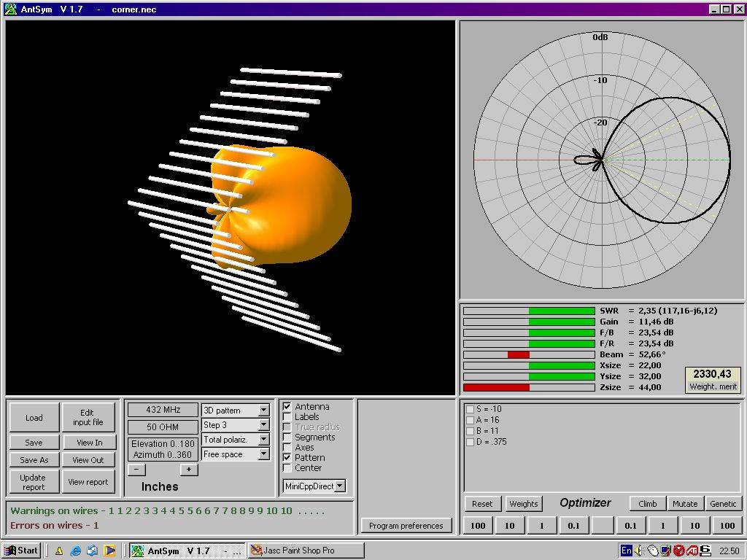This screenshot has height=560, width=747.
Task: Enable the Axes checkbox
Action: click(x=287, y=447)
